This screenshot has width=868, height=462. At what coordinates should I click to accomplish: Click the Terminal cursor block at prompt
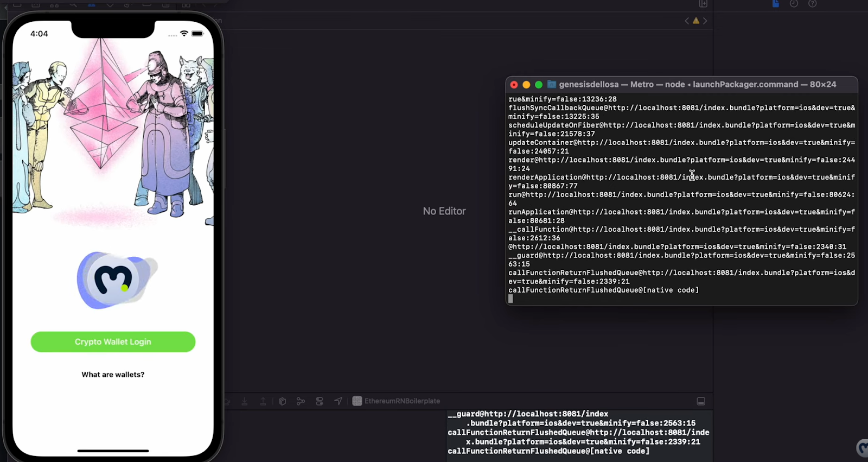[x=510, y=299]
